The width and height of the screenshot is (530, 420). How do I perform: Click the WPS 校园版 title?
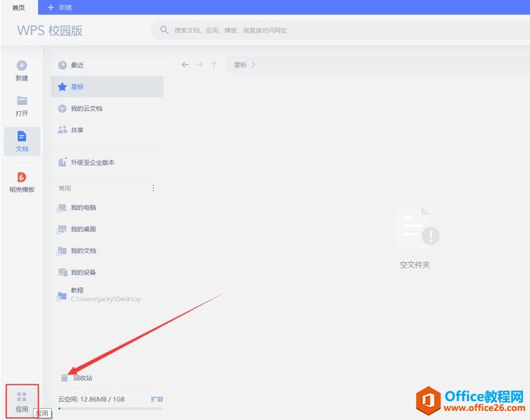50,31
